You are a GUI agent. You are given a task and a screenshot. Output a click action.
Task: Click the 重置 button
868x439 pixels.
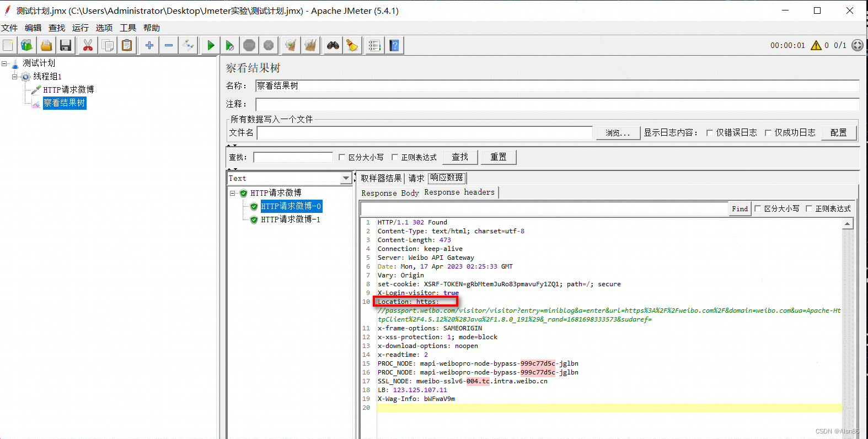pyautogui.click(x=499, y=157)
